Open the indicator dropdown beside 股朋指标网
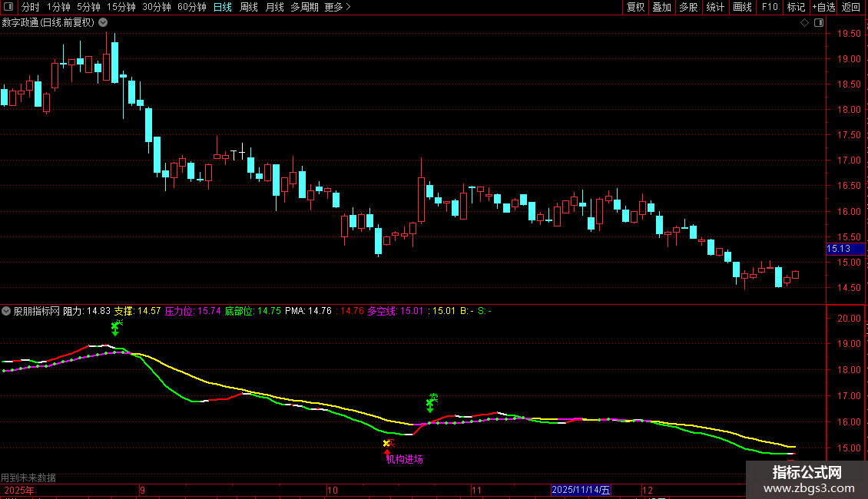 (6, 311)
